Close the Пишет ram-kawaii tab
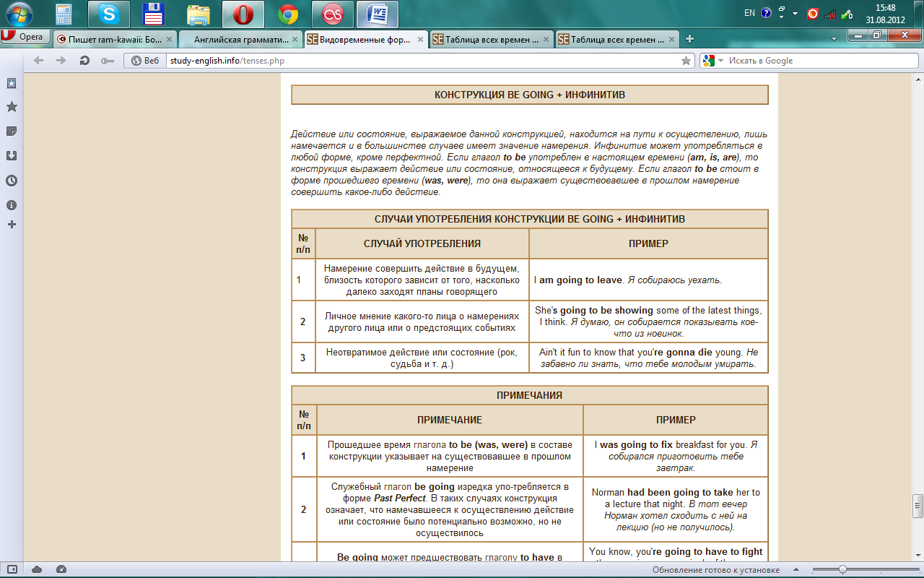 tap(170, 39)
